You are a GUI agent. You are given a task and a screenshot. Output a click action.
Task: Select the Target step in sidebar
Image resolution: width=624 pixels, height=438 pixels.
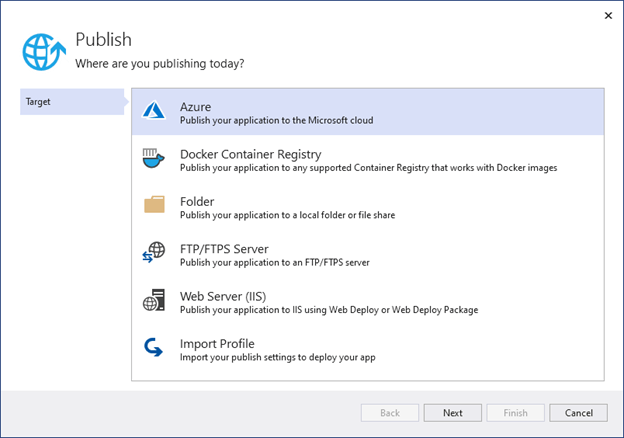[70, 102]
